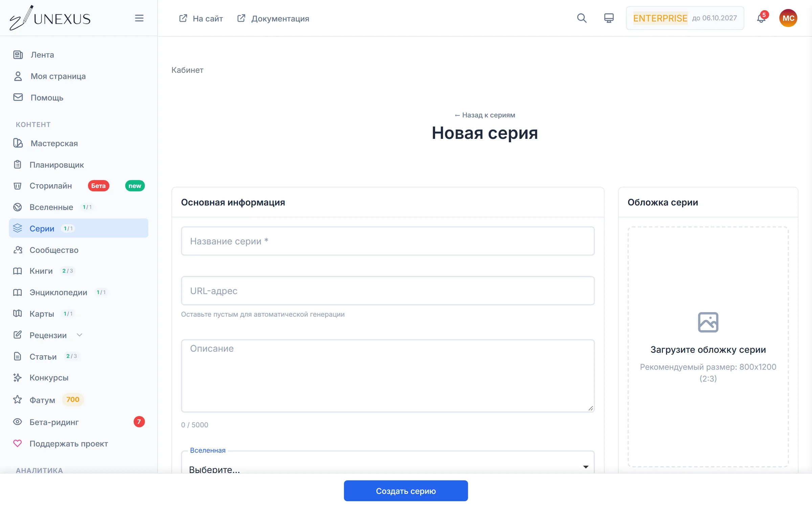Collapse sidebar with the hamburger menu icon

(139, 18)
